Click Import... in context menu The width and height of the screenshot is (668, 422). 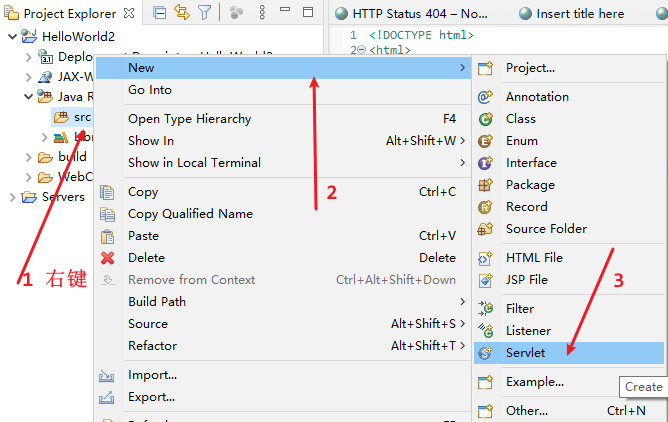pos(283,375)
